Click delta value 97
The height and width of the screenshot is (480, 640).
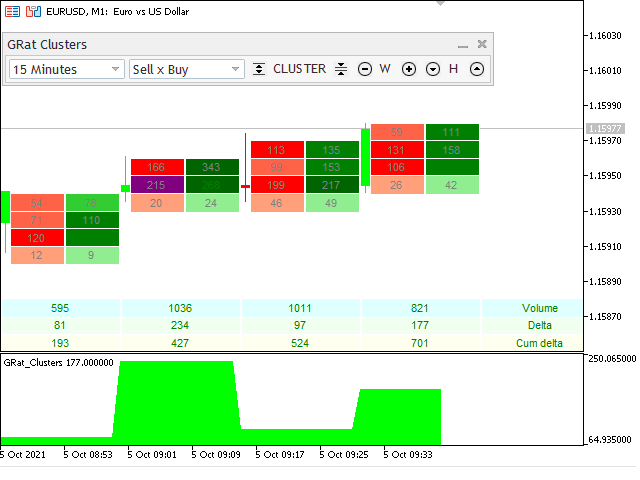coord(300,325)
